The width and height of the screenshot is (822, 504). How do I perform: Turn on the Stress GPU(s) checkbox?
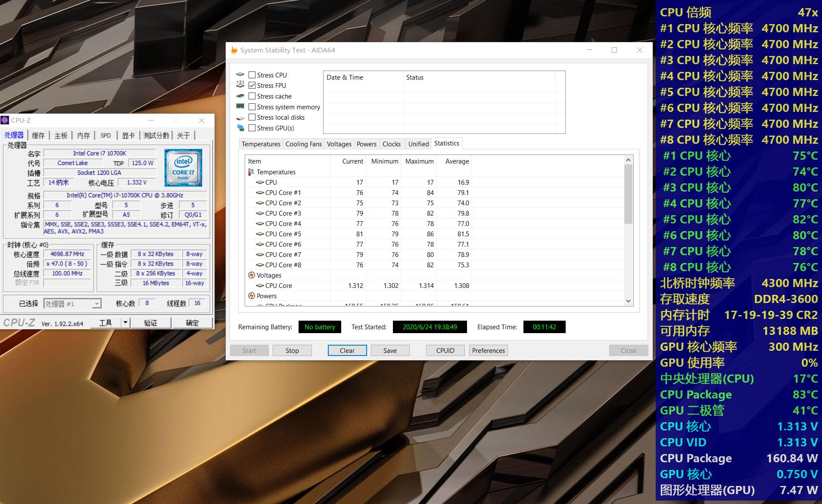(252, 128)
